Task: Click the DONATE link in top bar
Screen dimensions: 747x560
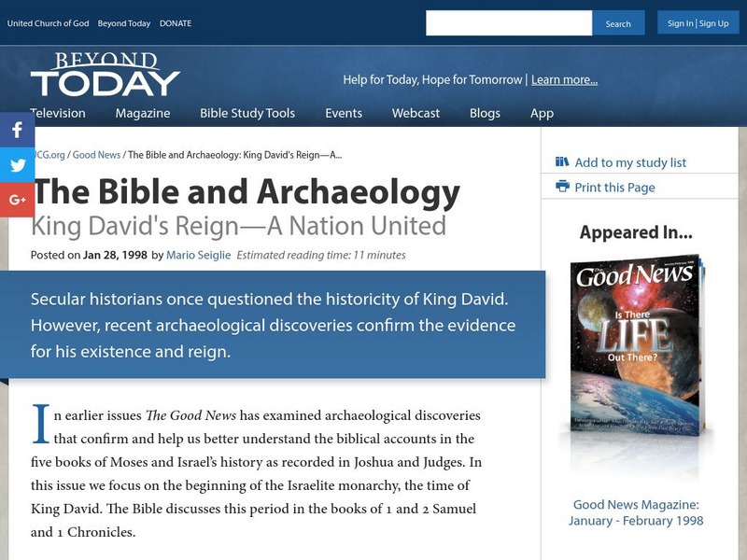Action: pos(176,23)
